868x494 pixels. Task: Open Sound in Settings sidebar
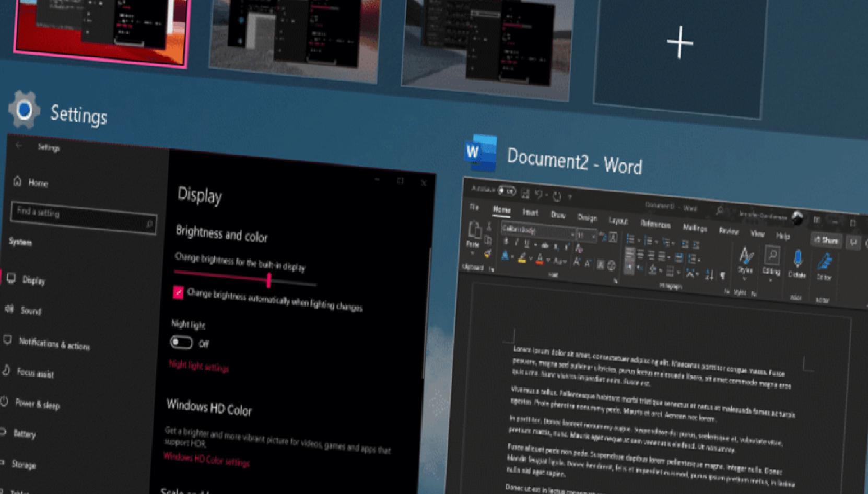tap(24, 310)
